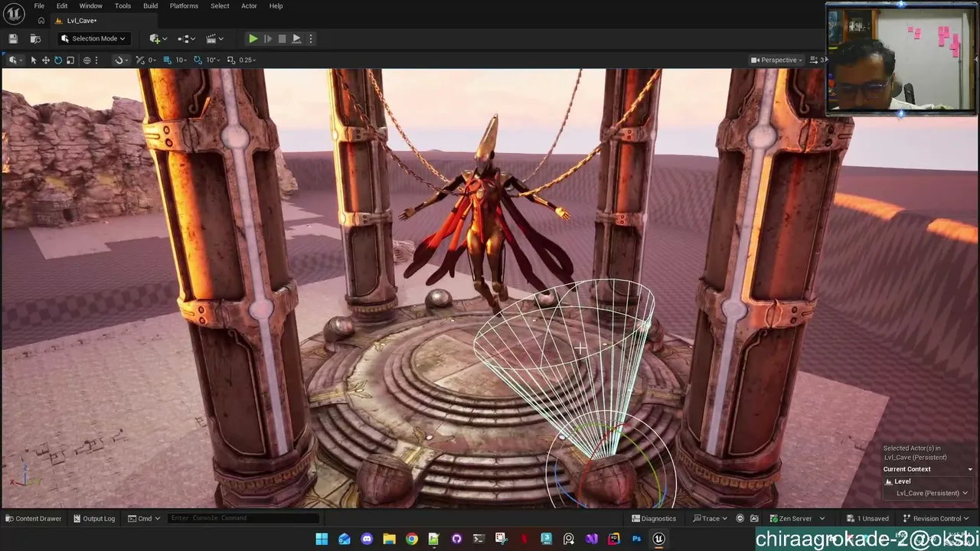Open the Windows Start menu
Viewport: 980px width, 551px height.
click(x=322, y=539)
